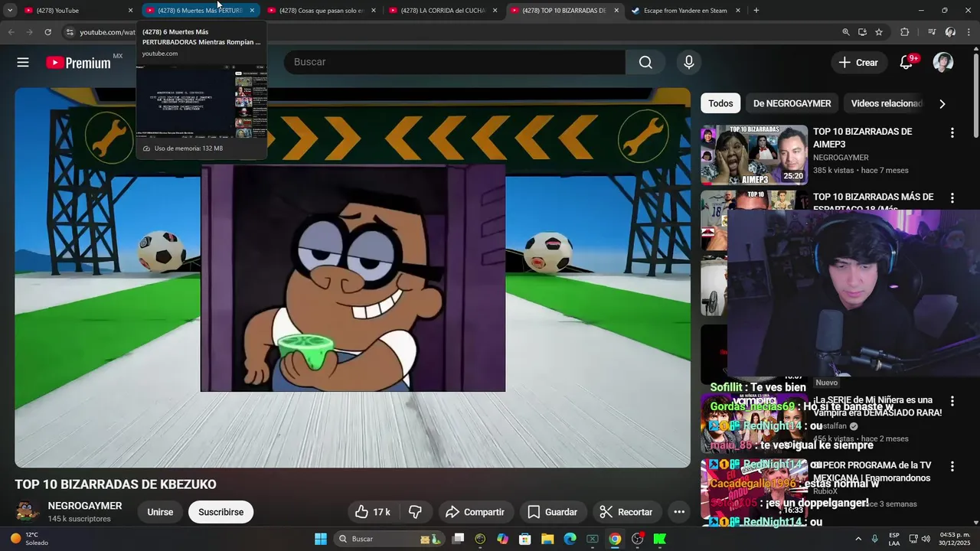The height and width of the screenshot is (551, 980).
Task: Switch to Cosas que pasan solo tab
Action: click(x=322, y=11)
